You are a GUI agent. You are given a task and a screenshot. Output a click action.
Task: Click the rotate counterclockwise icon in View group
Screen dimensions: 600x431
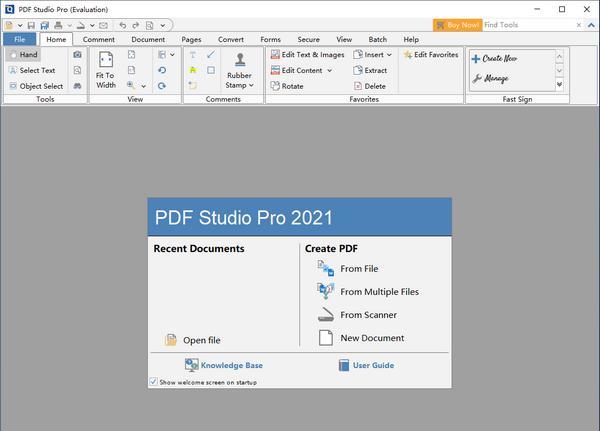tap(162, 70)
